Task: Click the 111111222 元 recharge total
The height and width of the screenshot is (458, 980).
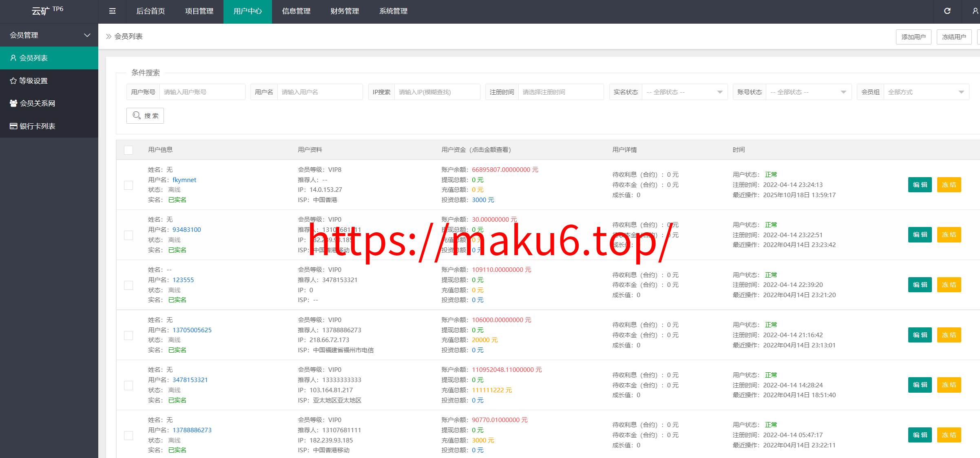Action: (492, 390)
